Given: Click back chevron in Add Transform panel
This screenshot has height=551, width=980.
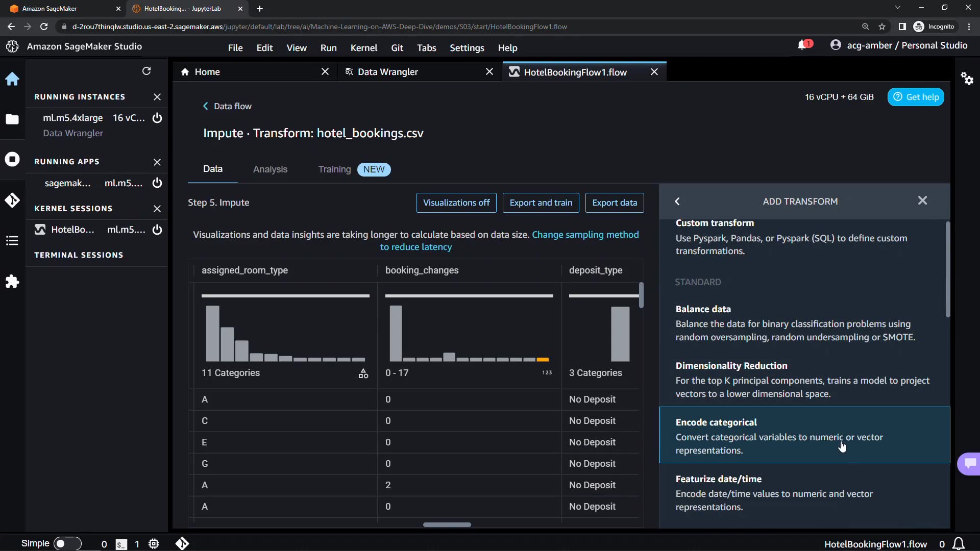Looking at the screenshot, I should (677, 202).
